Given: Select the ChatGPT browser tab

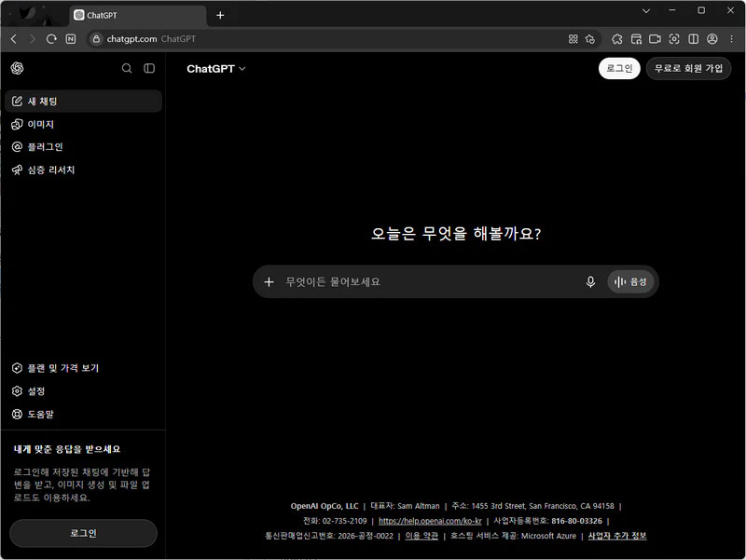Looking at the screenshot, I should (138, 15).
